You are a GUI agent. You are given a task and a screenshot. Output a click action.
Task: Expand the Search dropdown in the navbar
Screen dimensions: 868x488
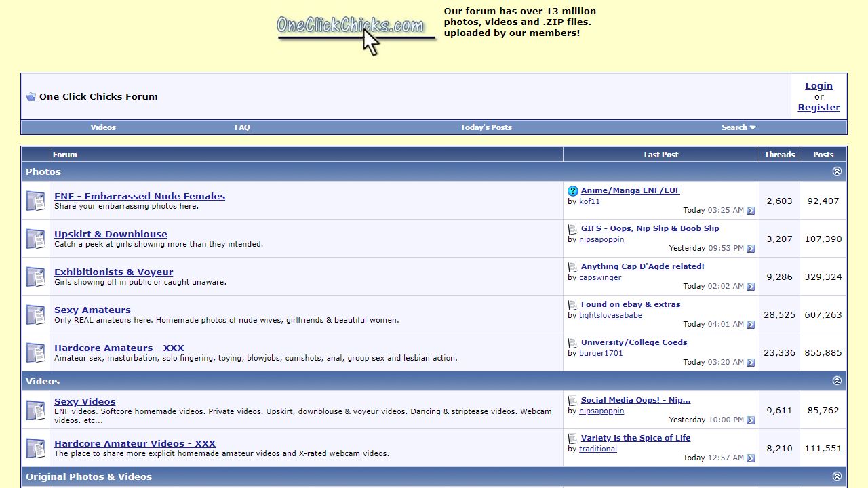(x=738, y=127)
